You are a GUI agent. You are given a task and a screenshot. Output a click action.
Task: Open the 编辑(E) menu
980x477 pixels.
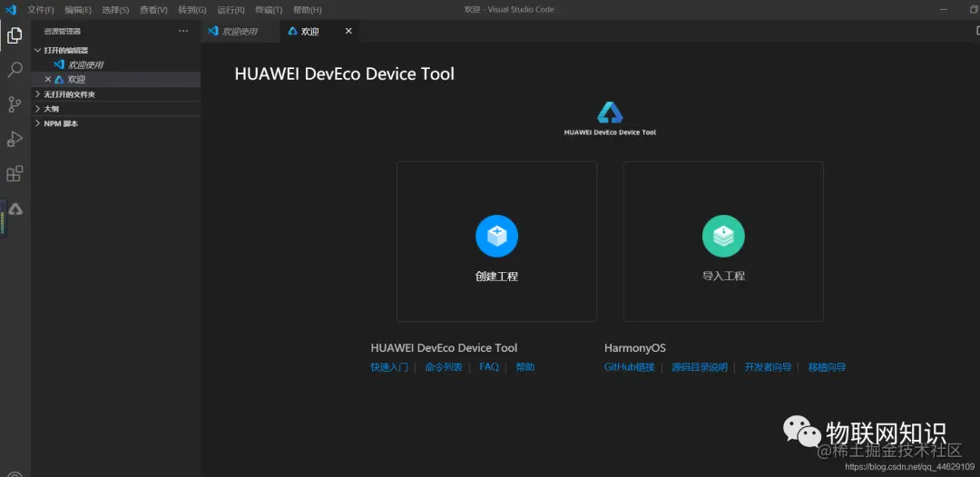[x=78, y=10]
